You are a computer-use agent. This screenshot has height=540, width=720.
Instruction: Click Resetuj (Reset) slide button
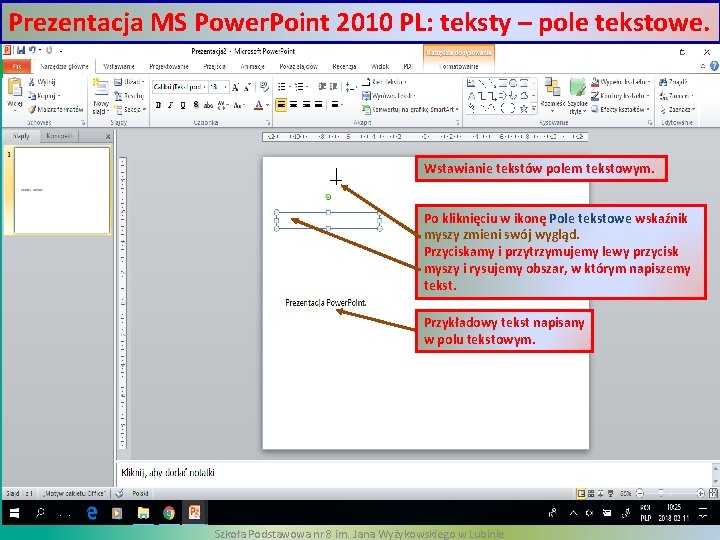tap(129, 96)
